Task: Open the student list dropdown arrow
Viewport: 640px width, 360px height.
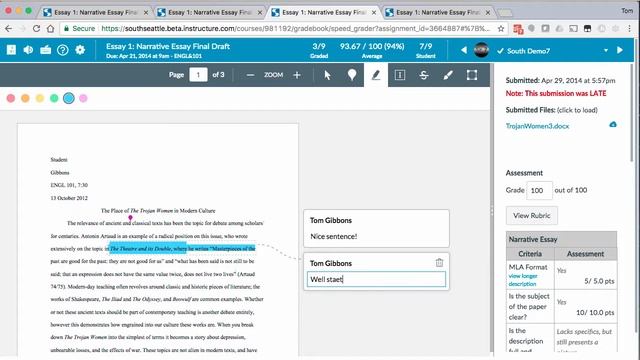Action: click(606, 50)
